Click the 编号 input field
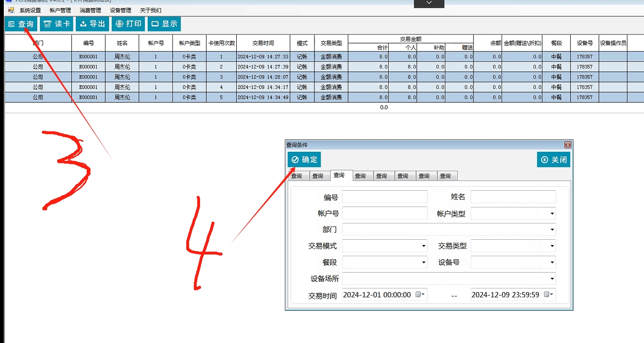Image resolution: width=644 pixels, height=343 pixels. point(384,197)
